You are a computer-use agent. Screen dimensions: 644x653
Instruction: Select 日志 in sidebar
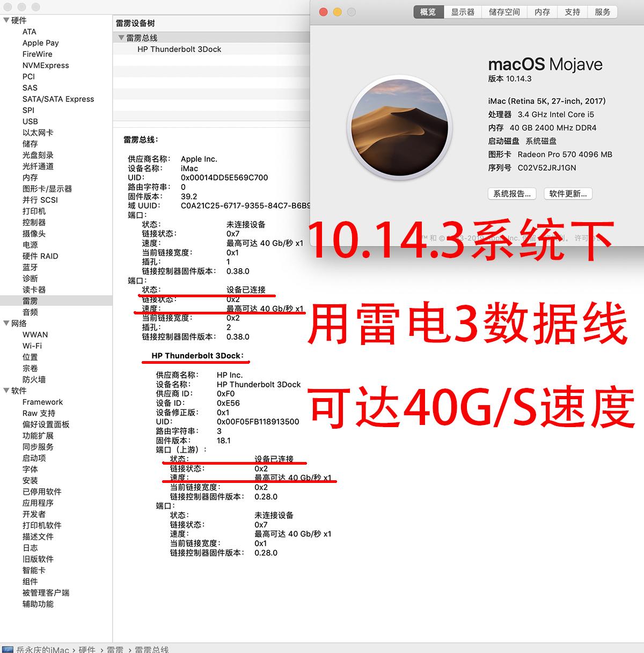(30, 548)
